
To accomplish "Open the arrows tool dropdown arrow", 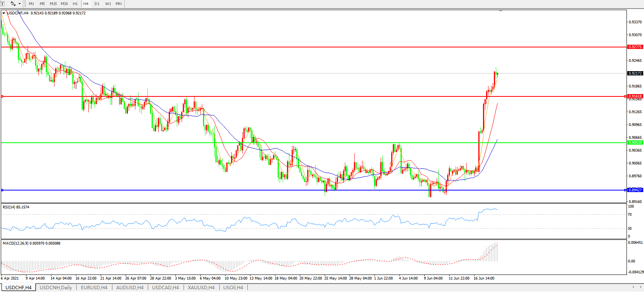I will 19,4.
